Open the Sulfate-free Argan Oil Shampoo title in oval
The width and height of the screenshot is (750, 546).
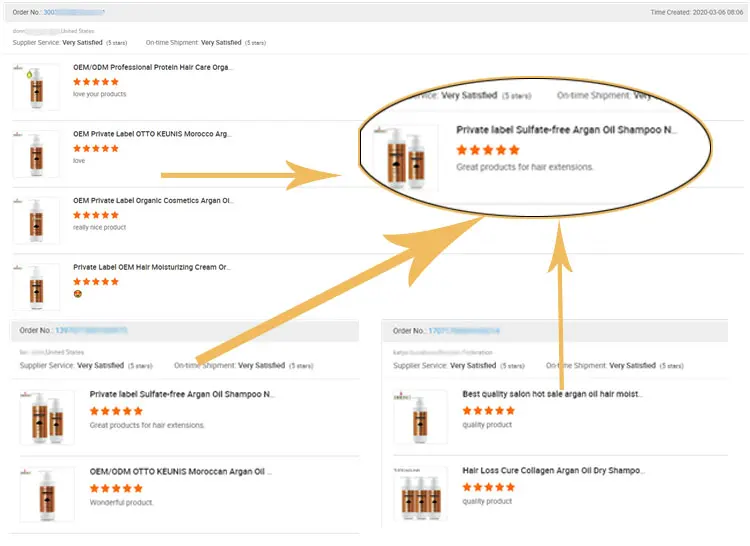coord(567,130)
